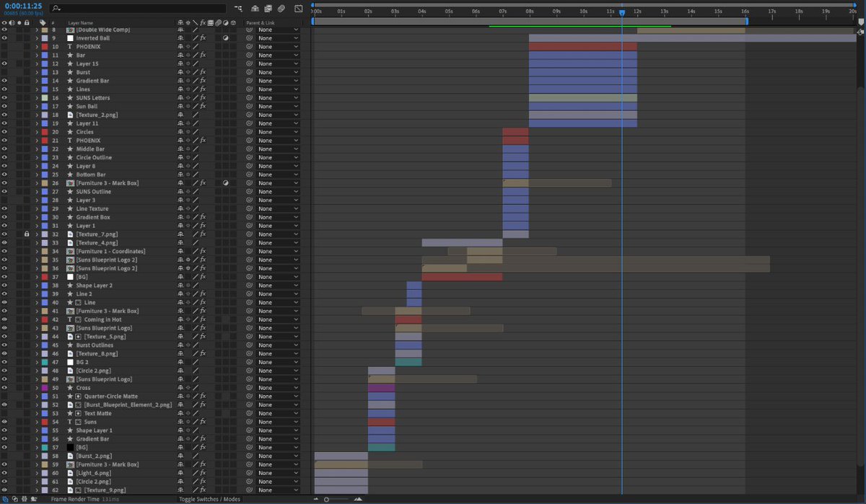Select the Quarter-Circle Matte layer

tap(110, 397)
